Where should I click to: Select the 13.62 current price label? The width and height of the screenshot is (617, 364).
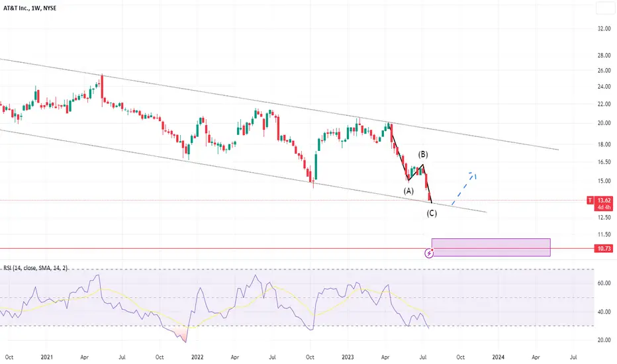(x=604, y=201)
